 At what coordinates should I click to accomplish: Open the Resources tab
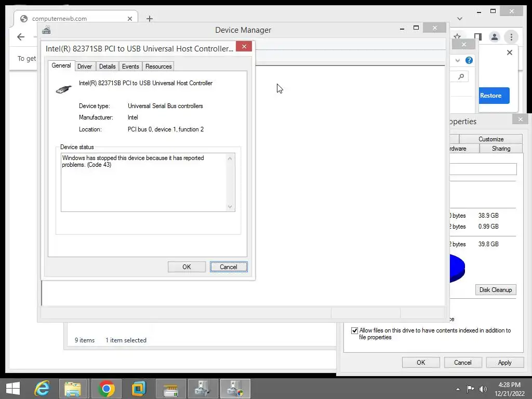(x=158, y=66)
